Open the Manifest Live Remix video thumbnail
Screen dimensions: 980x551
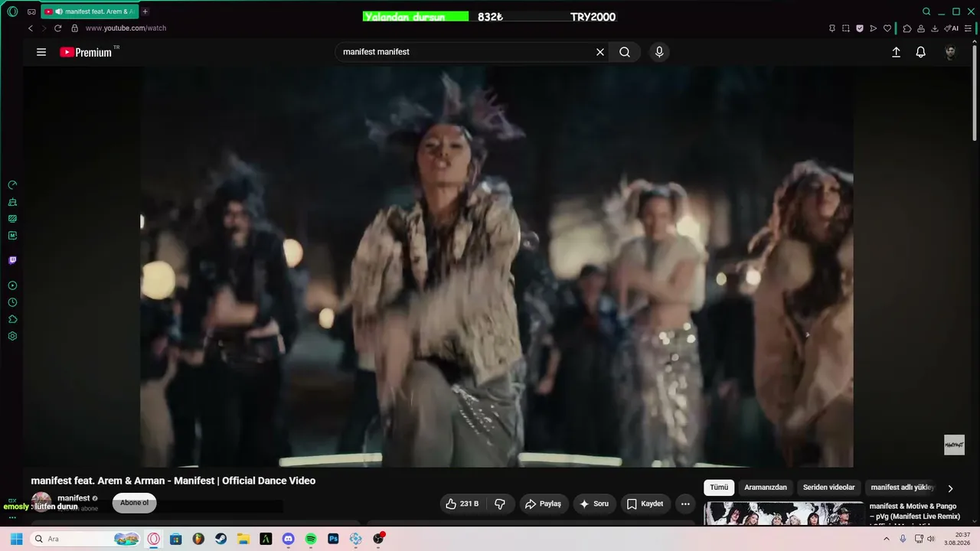pos(784,514)
